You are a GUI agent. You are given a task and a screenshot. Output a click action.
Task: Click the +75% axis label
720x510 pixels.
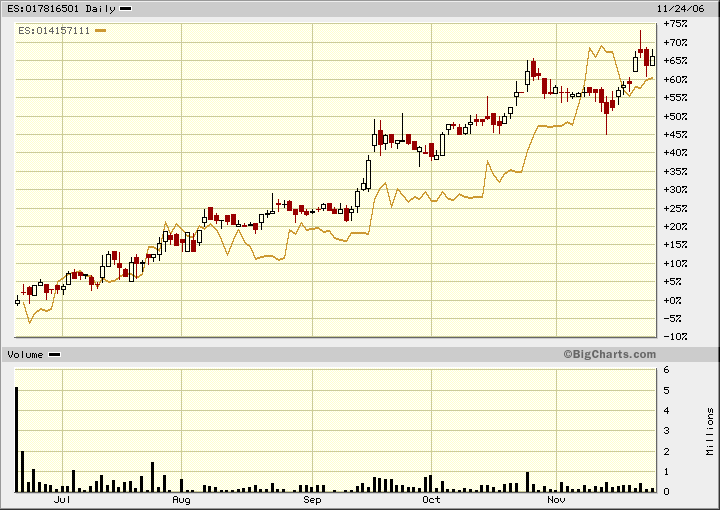pos(675,23)
